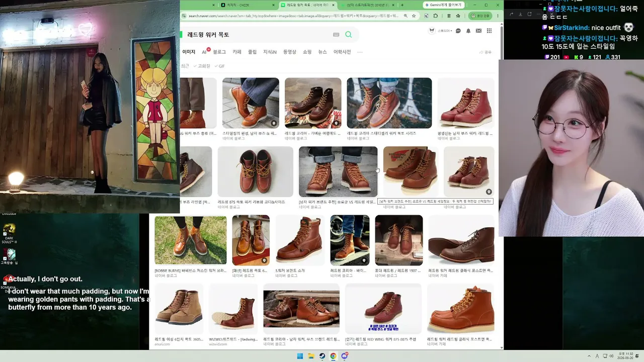Switch to the 클립 tab
The width and height of the screenshot is (644, 362).
coord(252,52)
